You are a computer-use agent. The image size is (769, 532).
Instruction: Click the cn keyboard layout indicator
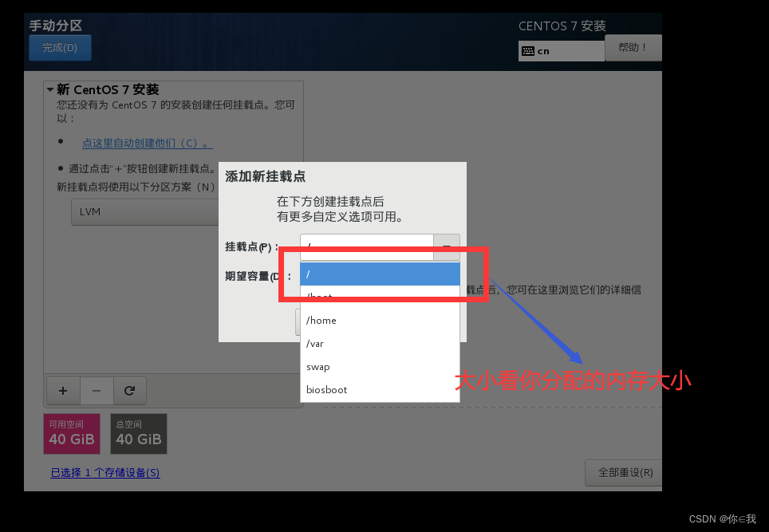click(x=561, y=51)
